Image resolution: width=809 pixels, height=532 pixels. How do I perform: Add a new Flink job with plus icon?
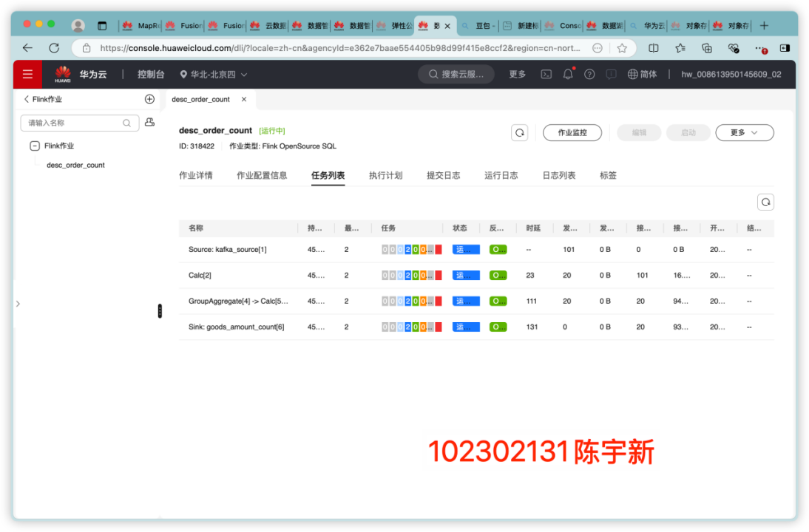[x=149, y=99]
